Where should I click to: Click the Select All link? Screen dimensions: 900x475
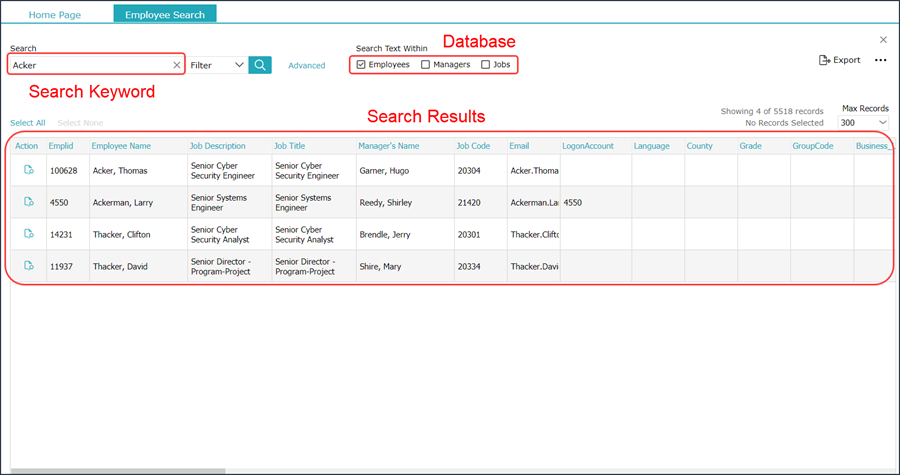28,123
